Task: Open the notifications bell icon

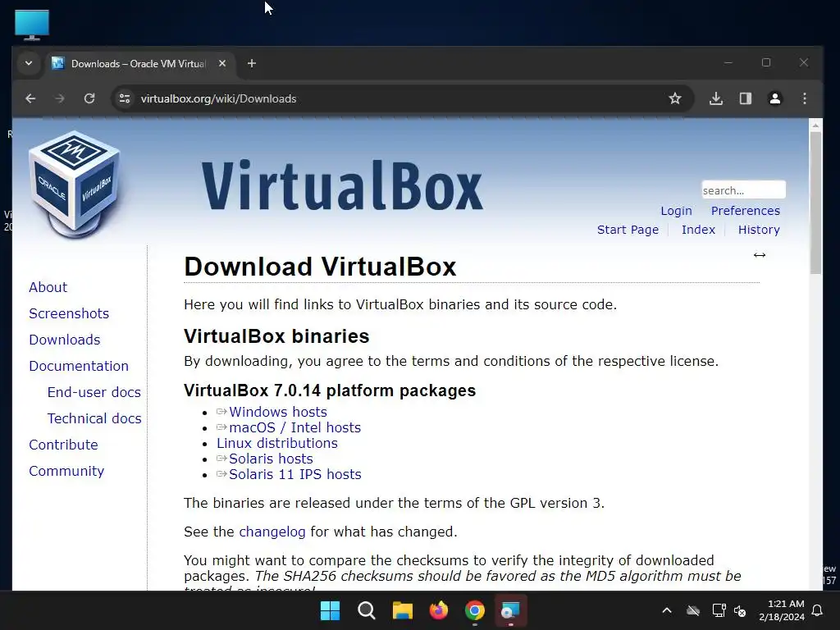Action: pyautogui.click(x=818, y=610)
